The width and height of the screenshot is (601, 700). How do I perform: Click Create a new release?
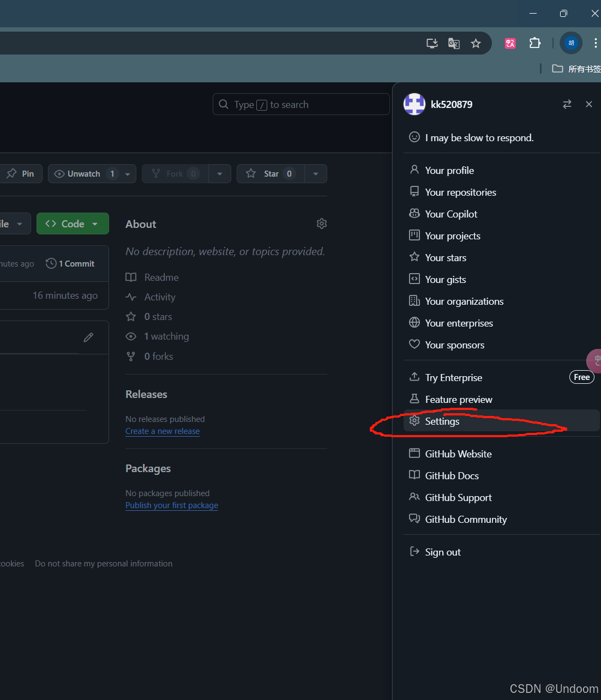point(163,431)
